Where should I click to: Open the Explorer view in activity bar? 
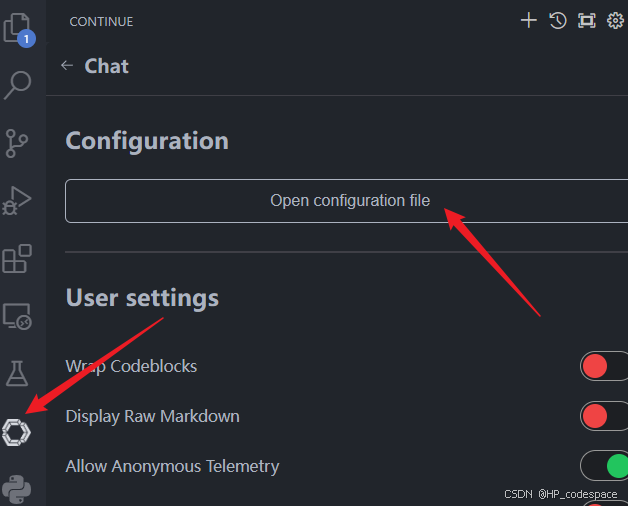point(18,28)
